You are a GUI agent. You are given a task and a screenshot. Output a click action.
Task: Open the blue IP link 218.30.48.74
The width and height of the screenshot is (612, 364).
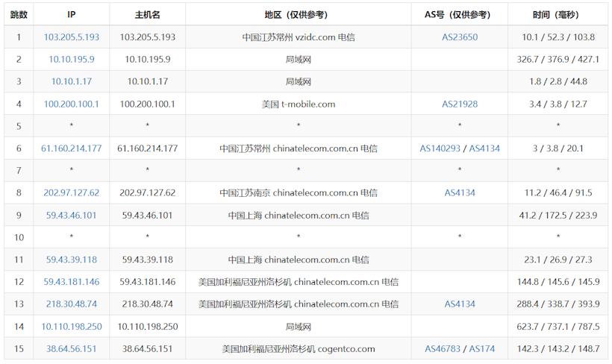pyautogui.click(x=72, y=304)
